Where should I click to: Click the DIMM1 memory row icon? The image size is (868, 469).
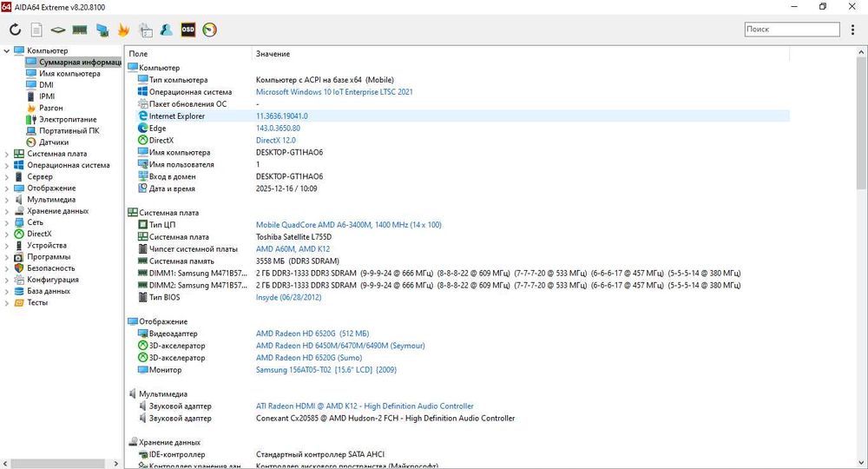point(143,273)
